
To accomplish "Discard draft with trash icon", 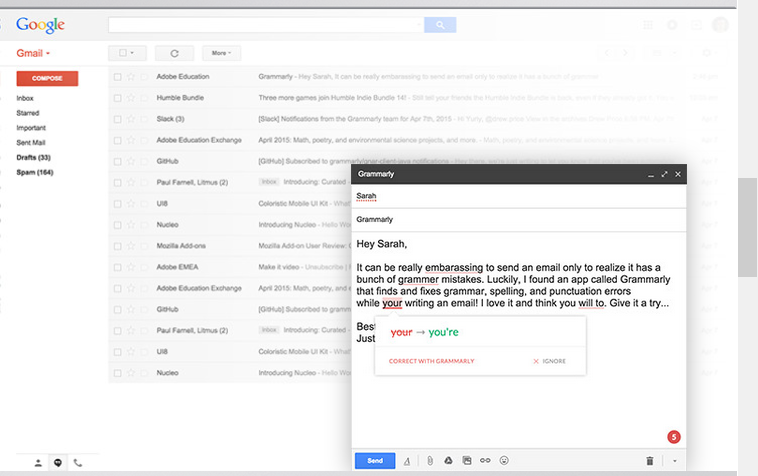I will [650, 461].
